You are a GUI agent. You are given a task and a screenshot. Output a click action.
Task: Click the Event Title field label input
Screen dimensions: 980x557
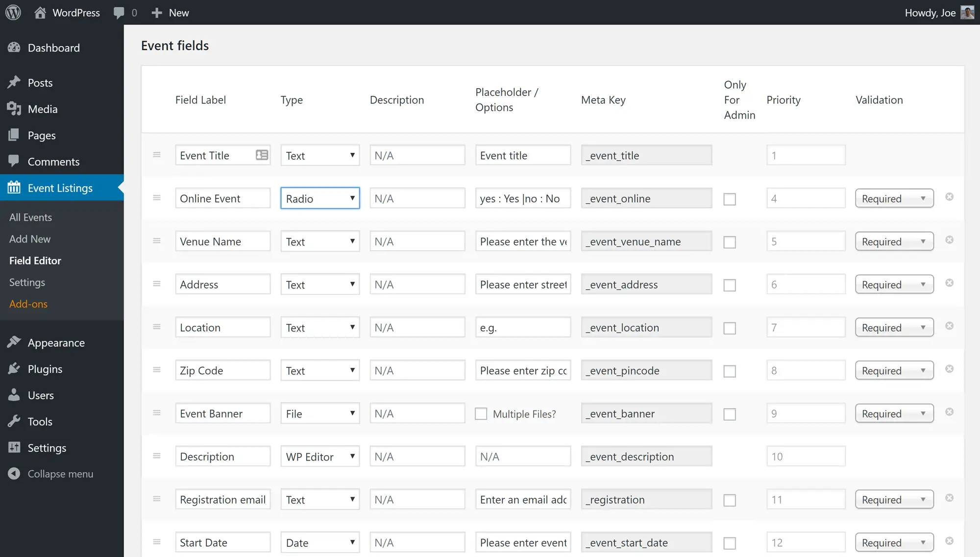pos(223,155)
